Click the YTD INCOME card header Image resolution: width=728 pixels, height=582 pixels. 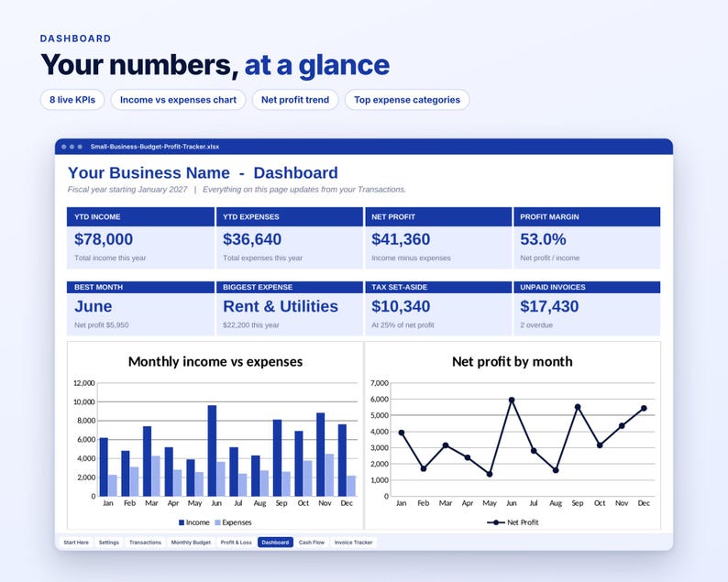click(x=140, y=216)
